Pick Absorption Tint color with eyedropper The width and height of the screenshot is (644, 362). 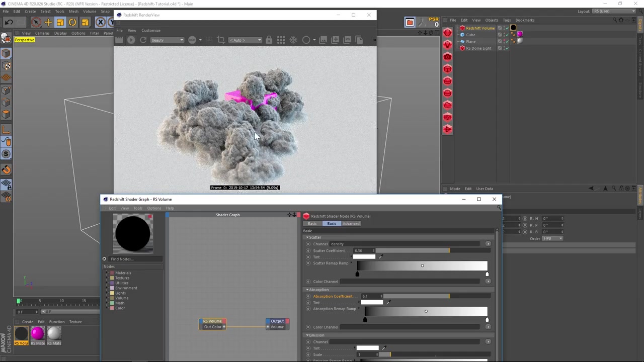click(388, 303)
